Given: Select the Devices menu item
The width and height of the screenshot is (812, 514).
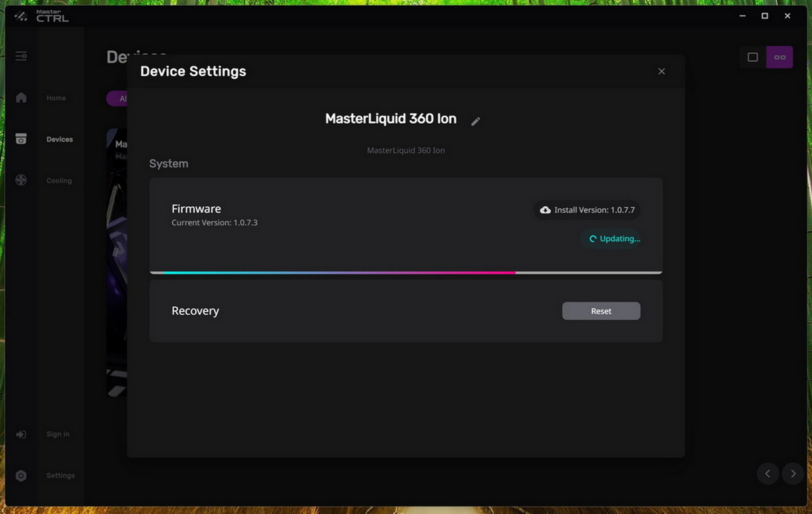Looking at the screenshot, I should point(60,140).
